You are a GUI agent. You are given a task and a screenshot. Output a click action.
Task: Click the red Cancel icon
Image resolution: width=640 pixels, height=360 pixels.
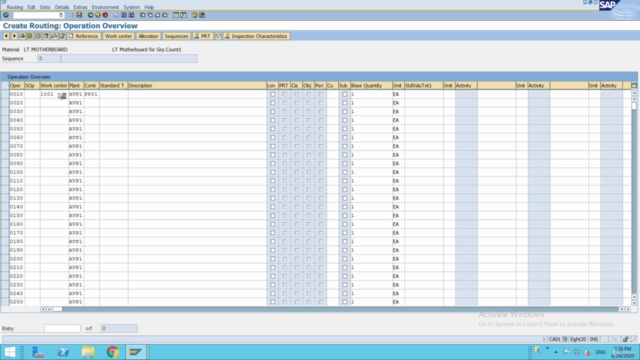105,15
